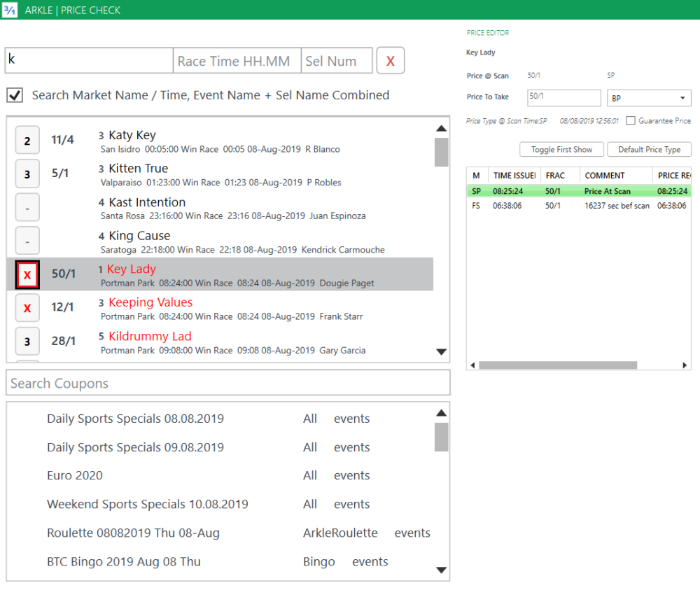Select the FS 06:38:06 price row
This screenshot has width=700, height=590.
(579, 206)
